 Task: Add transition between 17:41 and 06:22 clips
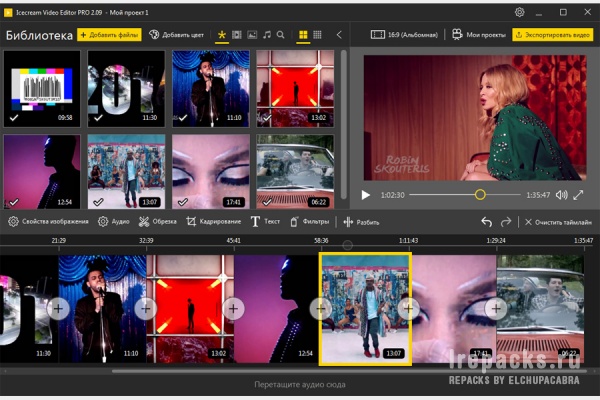(496, 309)
